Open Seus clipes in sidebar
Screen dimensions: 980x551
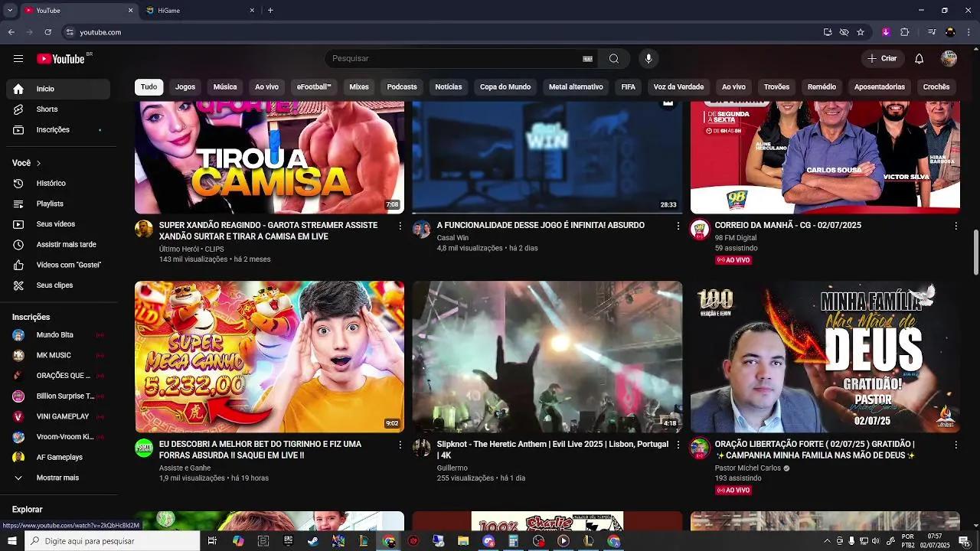[58, 285]
